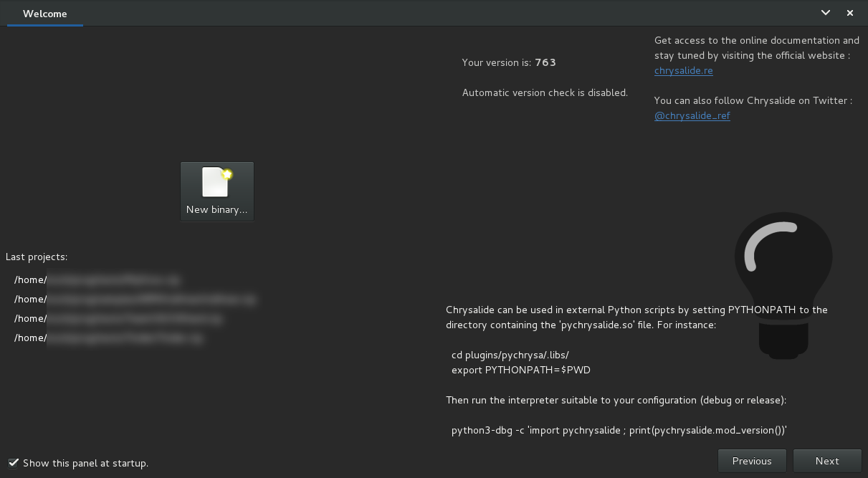Viewport: 868px width, 478px height.
Task: Open the third /home/ recent project entry
Action: pyautogui.click(x=118, y=318)
